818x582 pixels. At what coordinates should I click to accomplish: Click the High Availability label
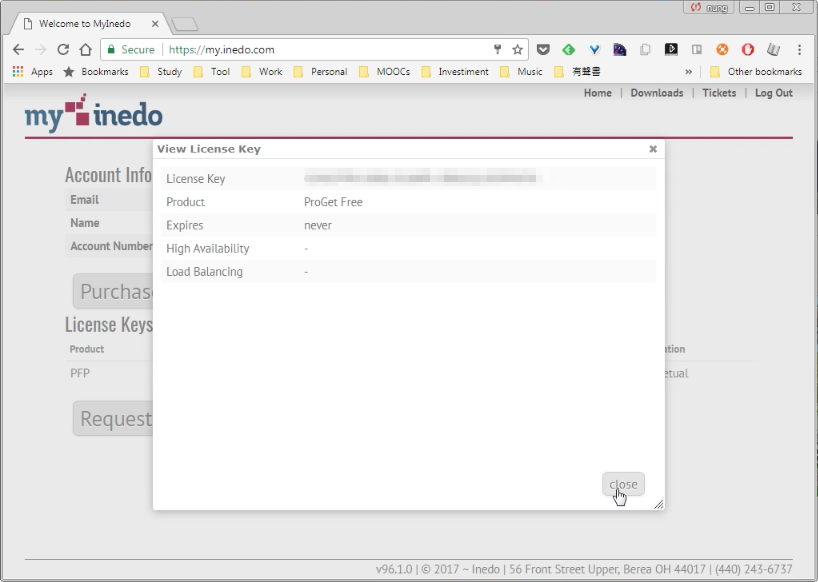(x=208, y=249)
